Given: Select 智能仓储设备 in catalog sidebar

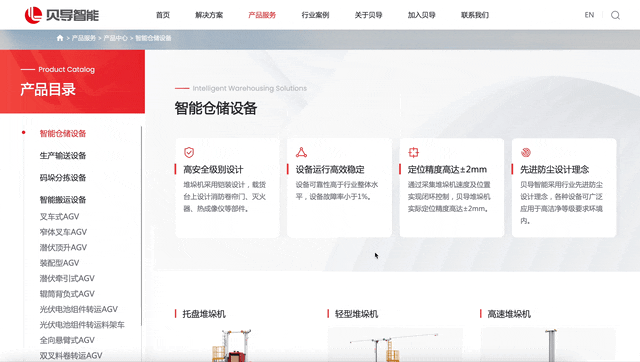Looking at the screenshot, I should pos(63,133).
